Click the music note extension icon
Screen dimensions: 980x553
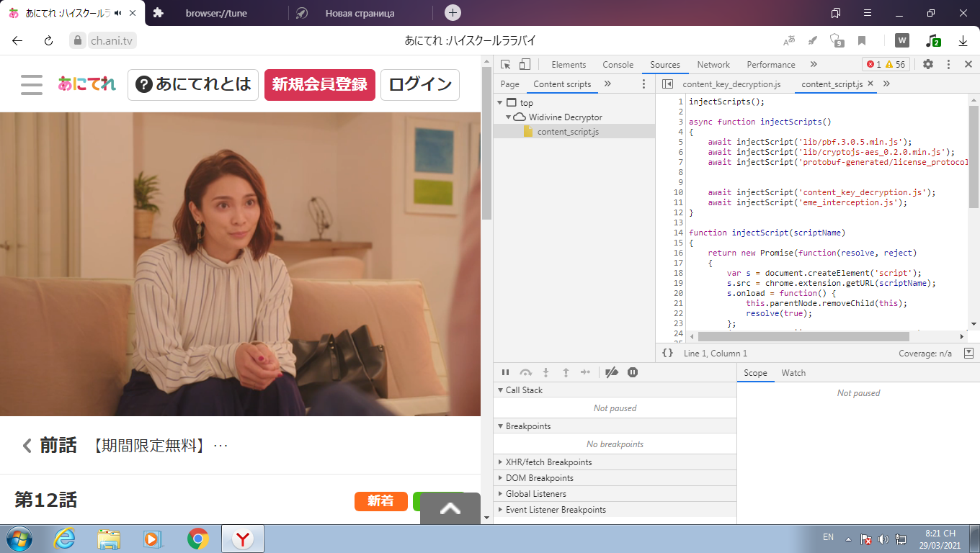click(x=933, y=41)
